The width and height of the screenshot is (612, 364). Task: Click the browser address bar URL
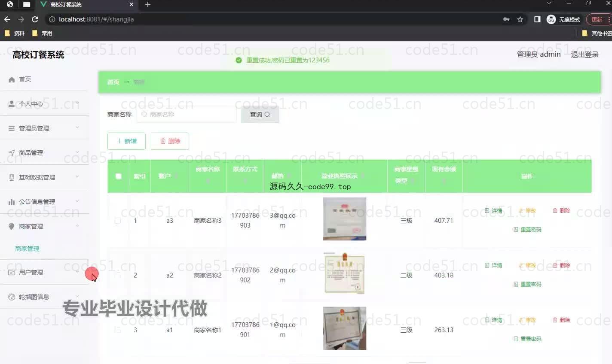96,19
